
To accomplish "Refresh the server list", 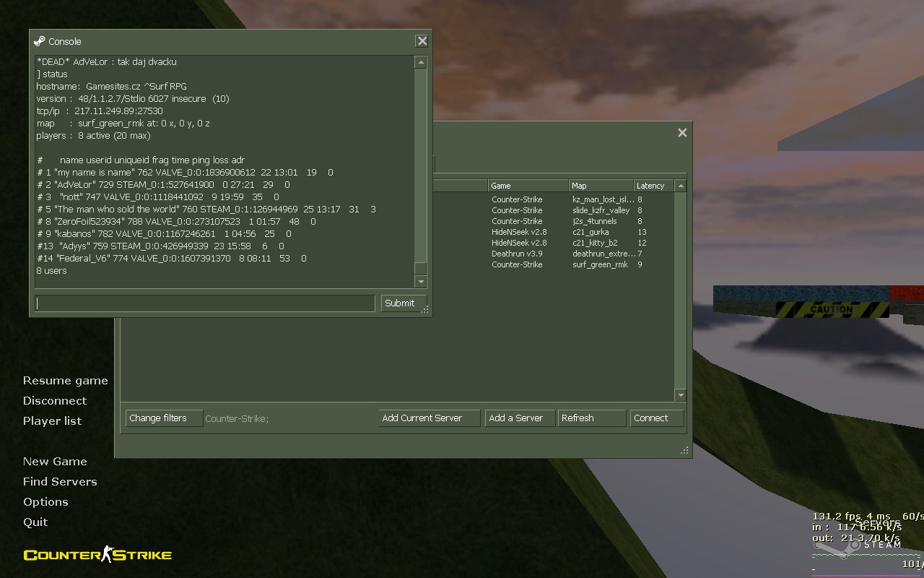I will pyautogui.click(x=591, y=418).
